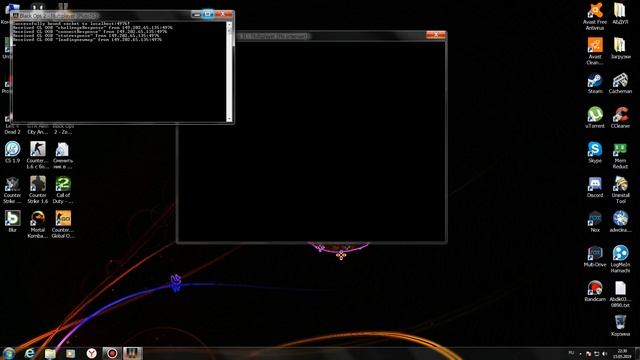Select the txt file above the Recycle Bin
This screenshot has height=360, width=640.
(x=620, y=294)
